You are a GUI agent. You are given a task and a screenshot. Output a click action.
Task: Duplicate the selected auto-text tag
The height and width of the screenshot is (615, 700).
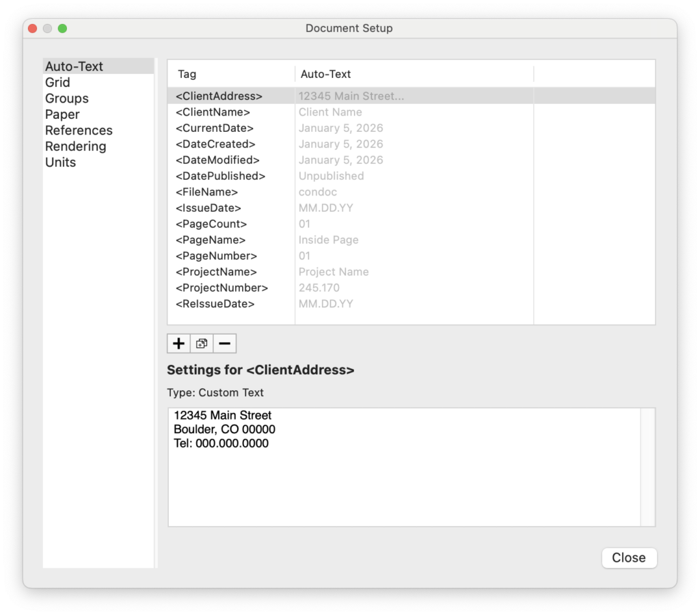pos(202,344)
